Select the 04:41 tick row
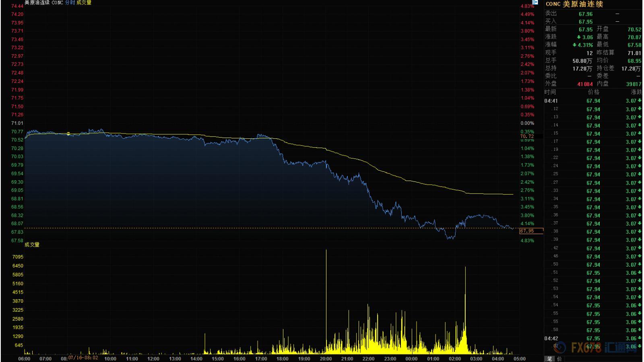Image resolution: width=644 pixels, height=362 pixels. pos(593,101)
